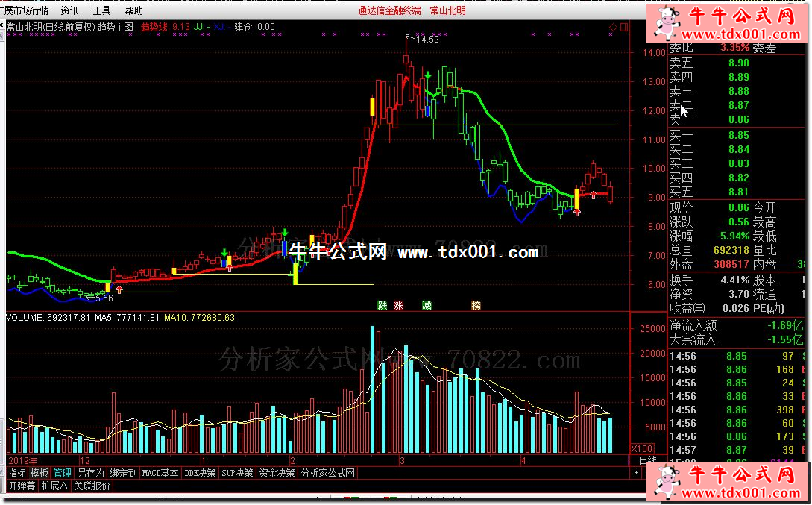
Task: Click the 换手 4.41% value
Action: coord(735,280)
